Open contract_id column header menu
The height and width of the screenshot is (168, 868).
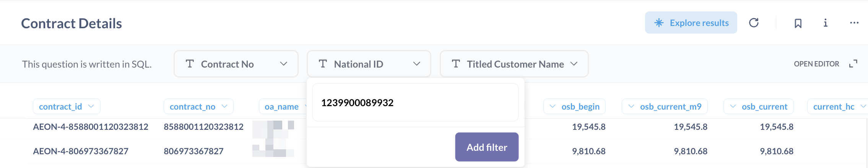pyautogui.click(x=67, y=107)
